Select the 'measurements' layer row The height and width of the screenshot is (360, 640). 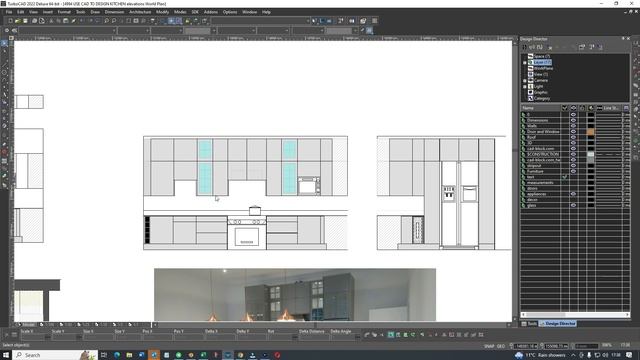(x=540, y=182)
